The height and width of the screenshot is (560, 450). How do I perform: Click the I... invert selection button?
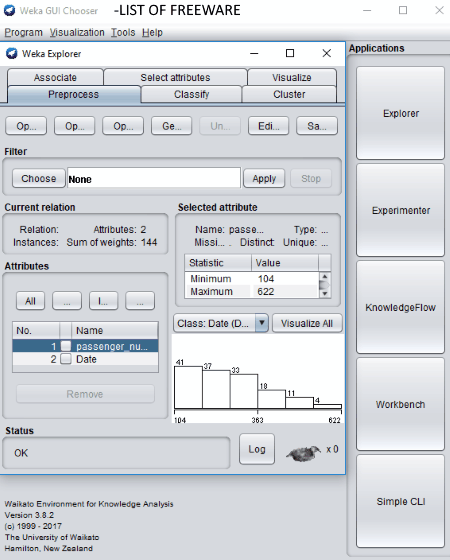(103, 301)
